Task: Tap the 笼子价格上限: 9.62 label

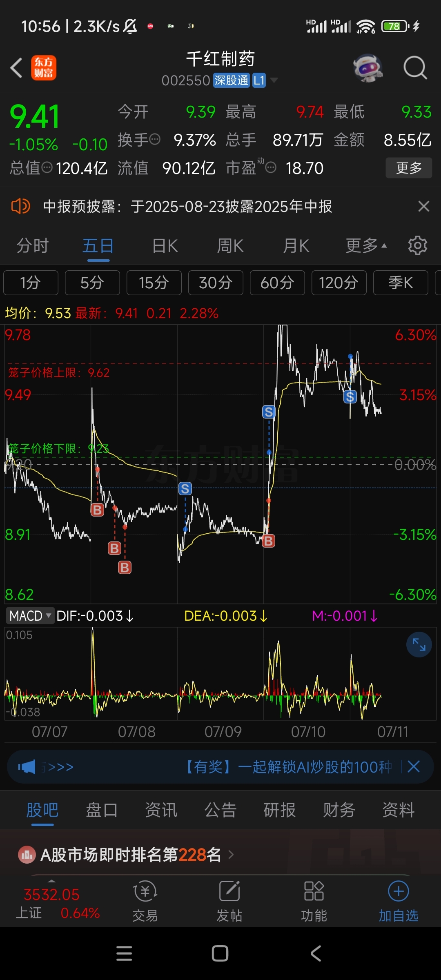Action: point(59,372)
